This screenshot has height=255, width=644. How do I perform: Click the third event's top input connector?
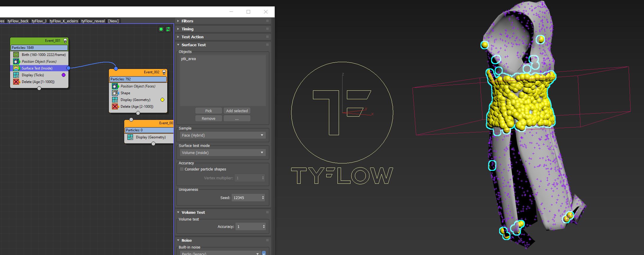(131, 120)
